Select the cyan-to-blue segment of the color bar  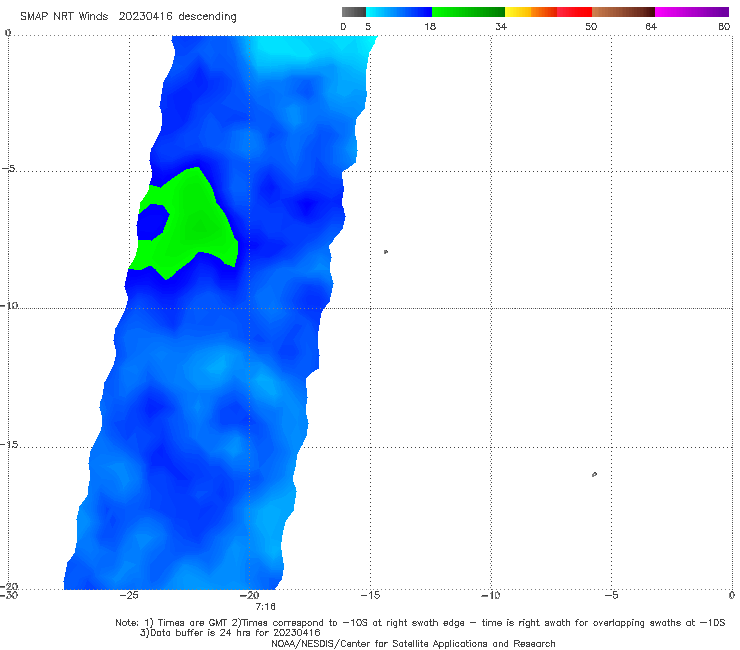coord(399,12)
